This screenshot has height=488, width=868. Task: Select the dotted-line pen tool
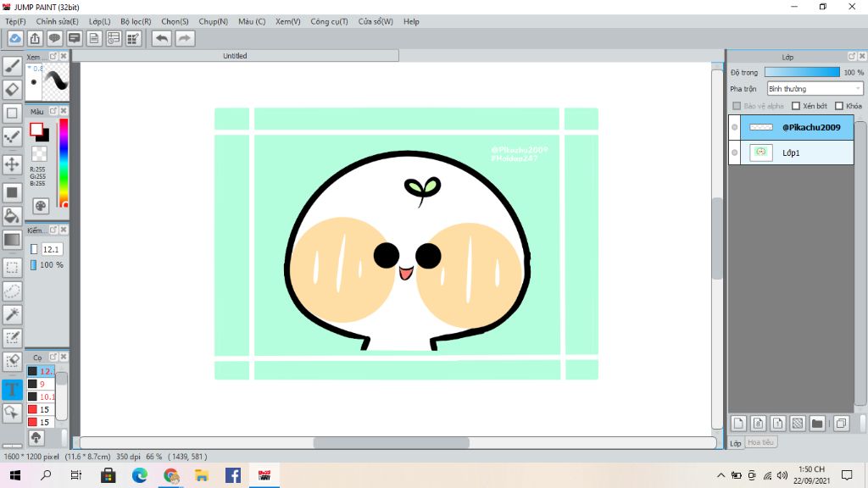pos(12,137)
